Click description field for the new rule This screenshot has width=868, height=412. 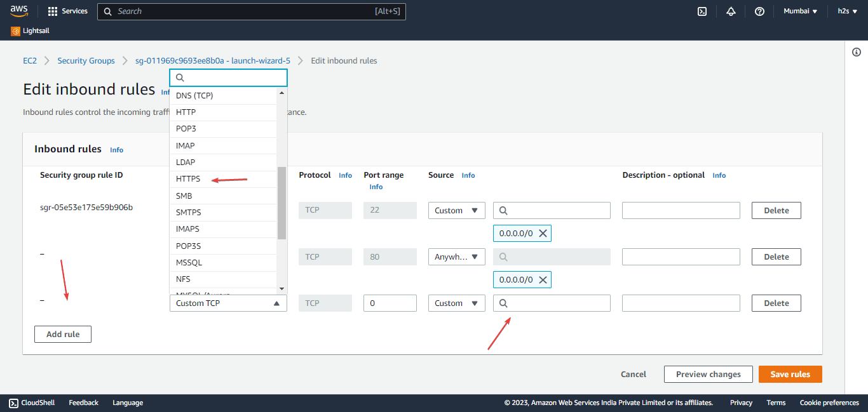(x=681, y=303)
